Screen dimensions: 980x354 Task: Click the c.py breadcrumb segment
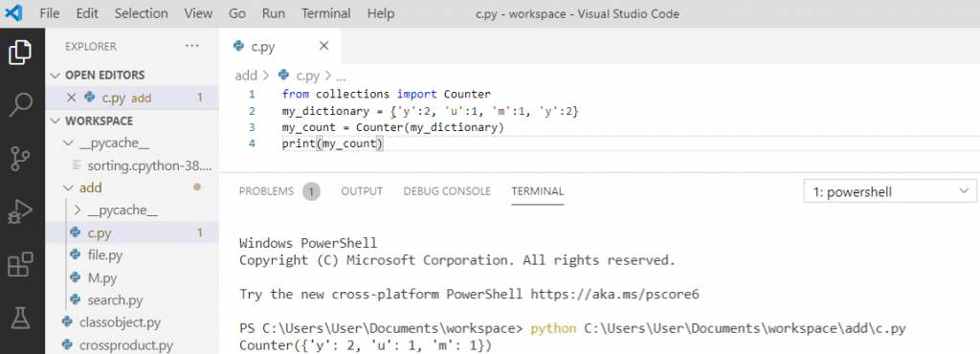pyautogui.click(x=307, y=76)
